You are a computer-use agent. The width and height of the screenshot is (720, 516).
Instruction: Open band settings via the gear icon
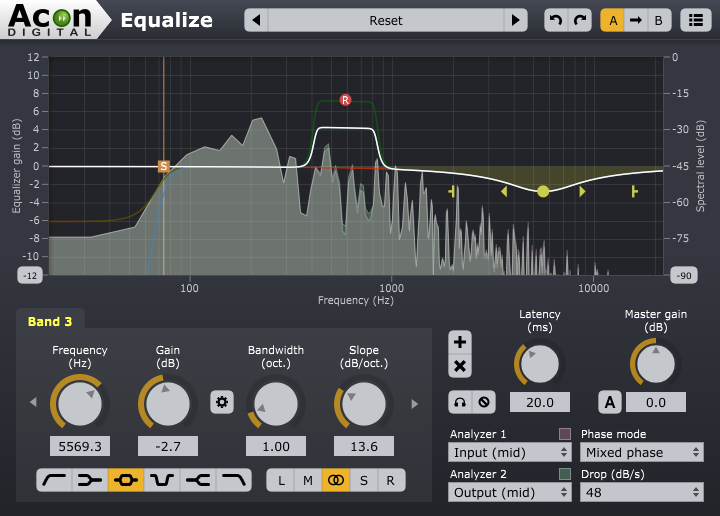[222, 402]
